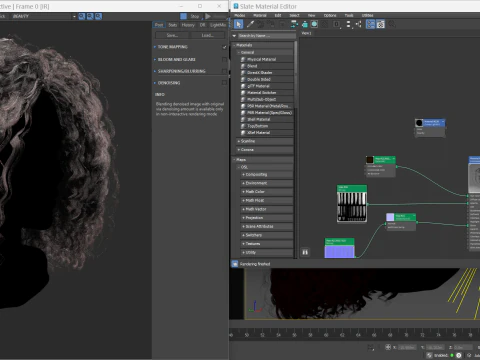Click the teal Layout All icon
The image size is (480, 360).
pyautogui.click(x=305, y=24)
